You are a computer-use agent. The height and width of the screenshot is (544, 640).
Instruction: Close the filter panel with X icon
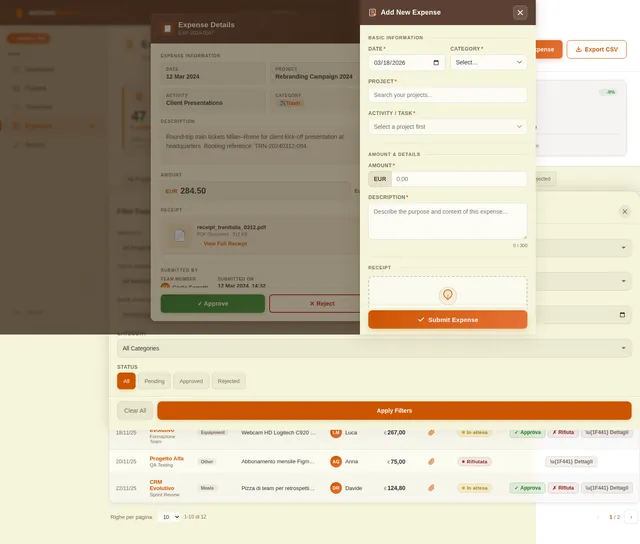coord(625,211)
